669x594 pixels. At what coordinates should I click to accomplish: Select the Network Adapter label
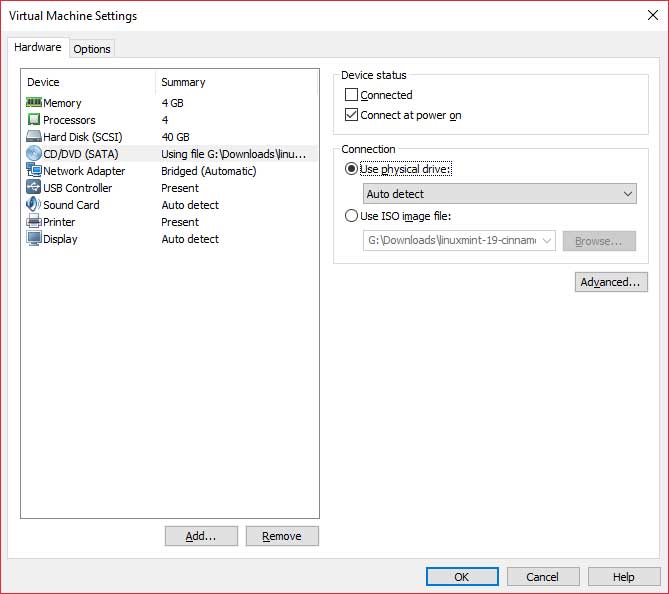[x=84, y=171]
